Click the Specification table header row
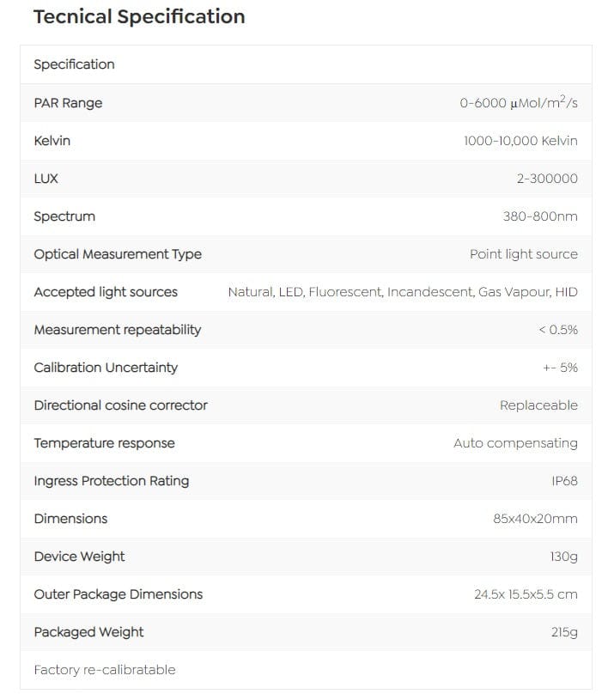The image size is (602, 700). [74, 64]
